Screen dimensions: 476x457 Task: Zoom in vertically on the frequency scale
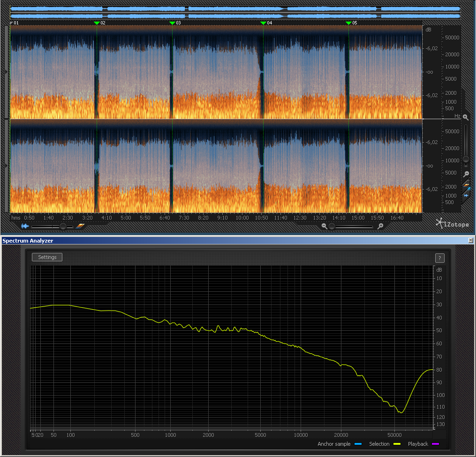coord(465,117)
